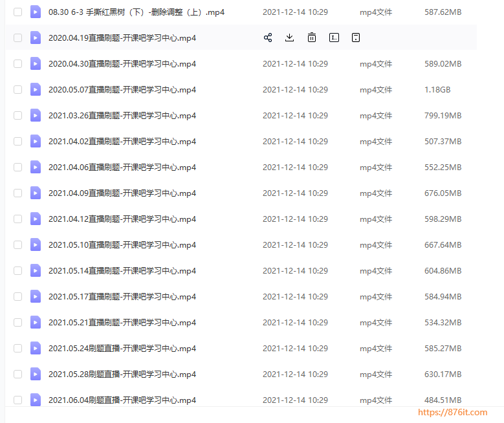The image size is (504, 423).
Task: Open 2020.04.19直播刷题 video file name
Action: tap(122, 38)
